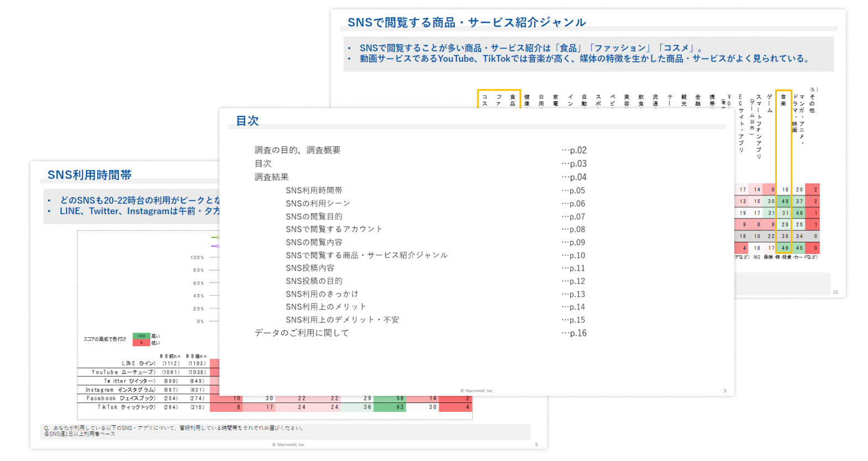The image size is (868, 461).
Task: Select bullet about 「食品」「ファッション」「コスメ」
Action: pos(531,48)
